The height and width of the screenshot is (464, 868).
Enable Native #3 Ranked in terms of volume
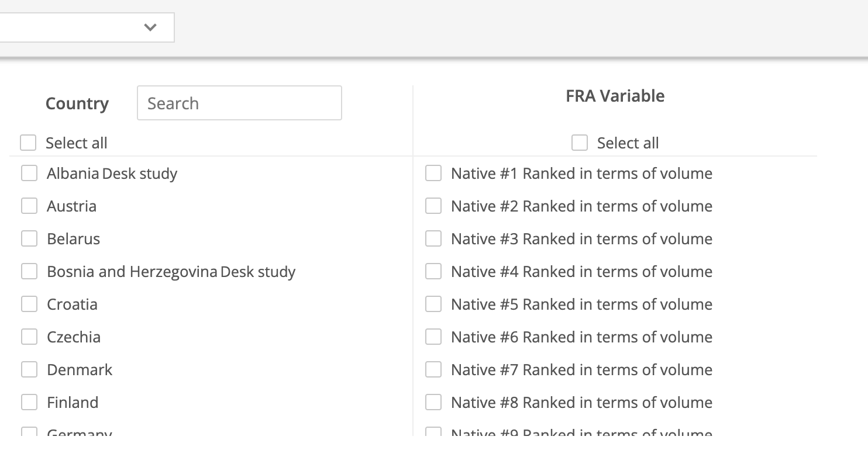433,238
